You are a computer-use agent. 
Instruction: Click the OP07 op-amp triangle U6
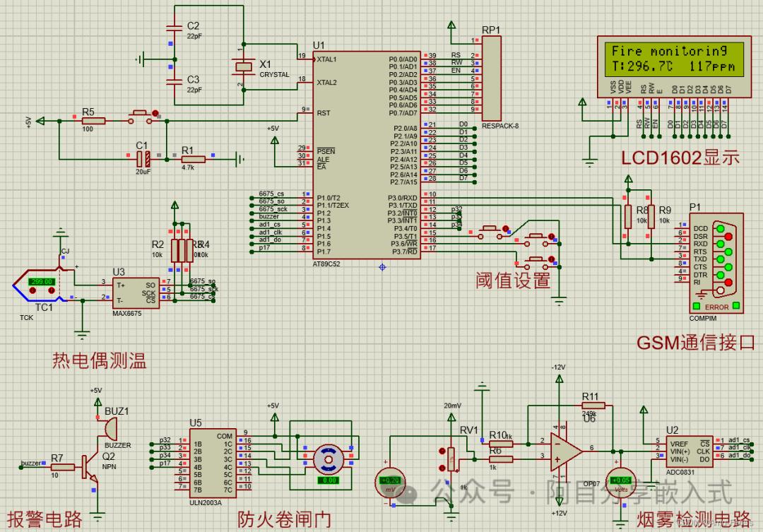pos(565,452)
